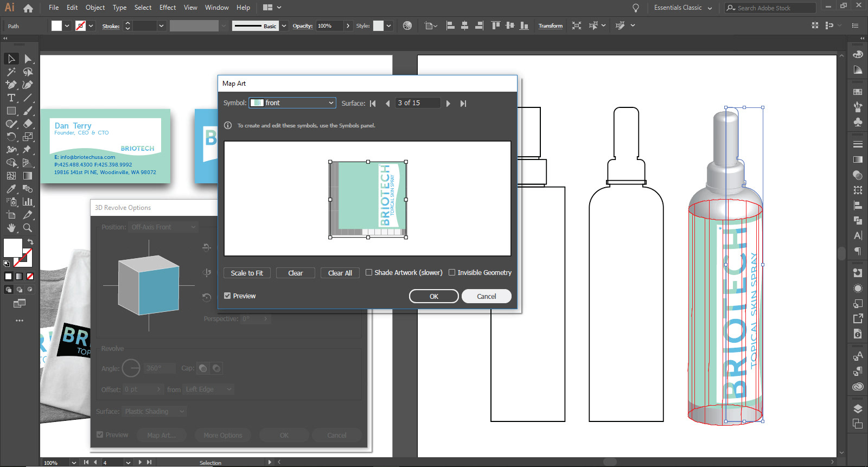Open the Help menu

pos(244,8)
